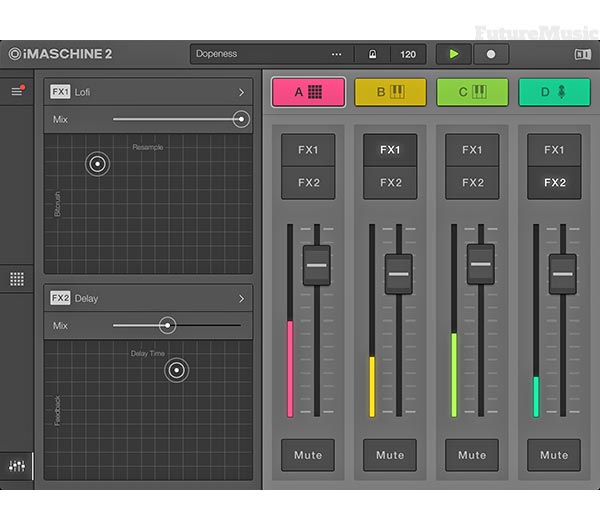Select group D microphone tab

coord(554,92)
